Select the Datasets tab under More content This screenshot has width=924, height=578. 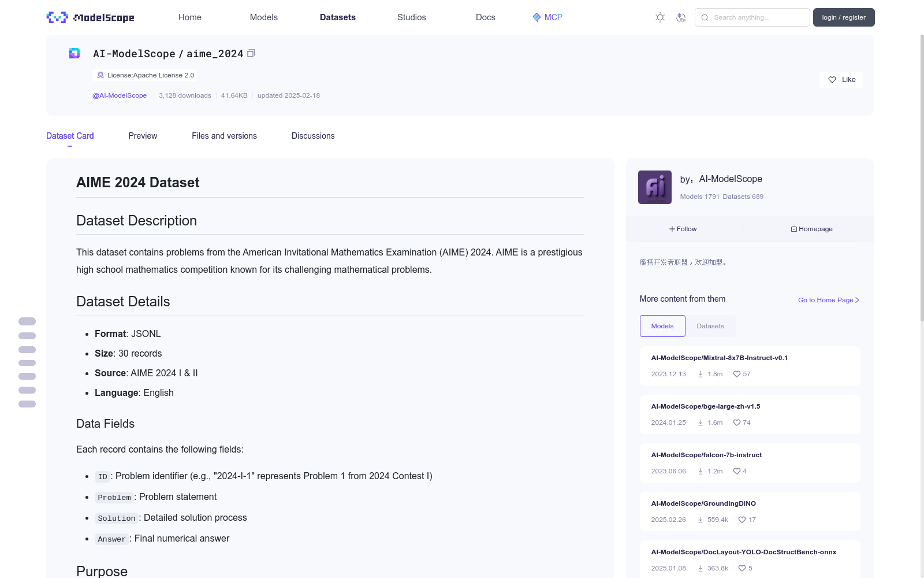(710, 326)
